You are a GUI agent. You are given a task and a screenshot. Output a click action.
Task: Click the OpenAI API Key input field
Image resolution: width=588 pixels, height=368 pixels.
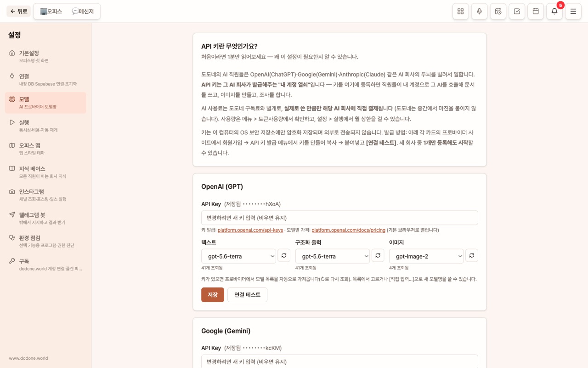(339, 218)
